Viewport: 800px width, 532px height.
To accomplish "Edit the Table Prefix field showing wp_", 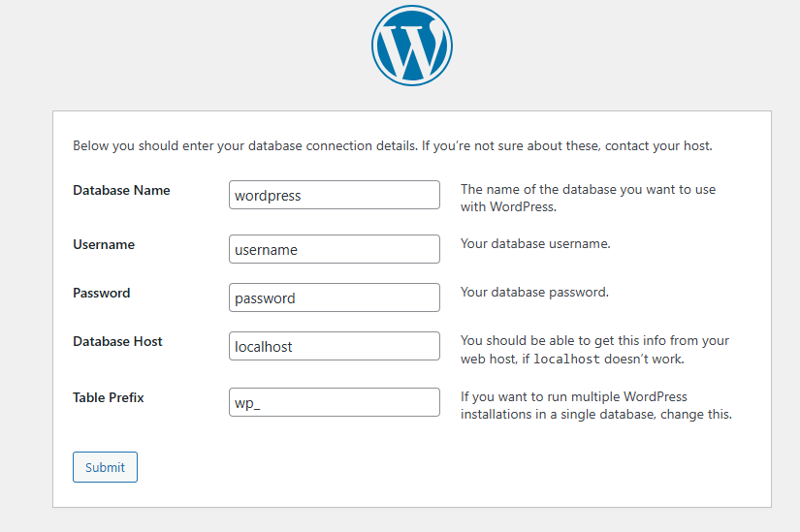I will 335,402.
